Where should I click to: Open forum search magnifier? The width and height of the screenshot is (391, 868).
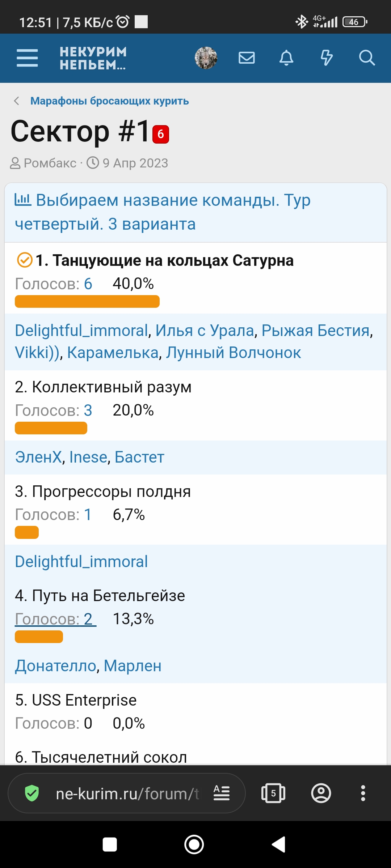coord(367,58)
